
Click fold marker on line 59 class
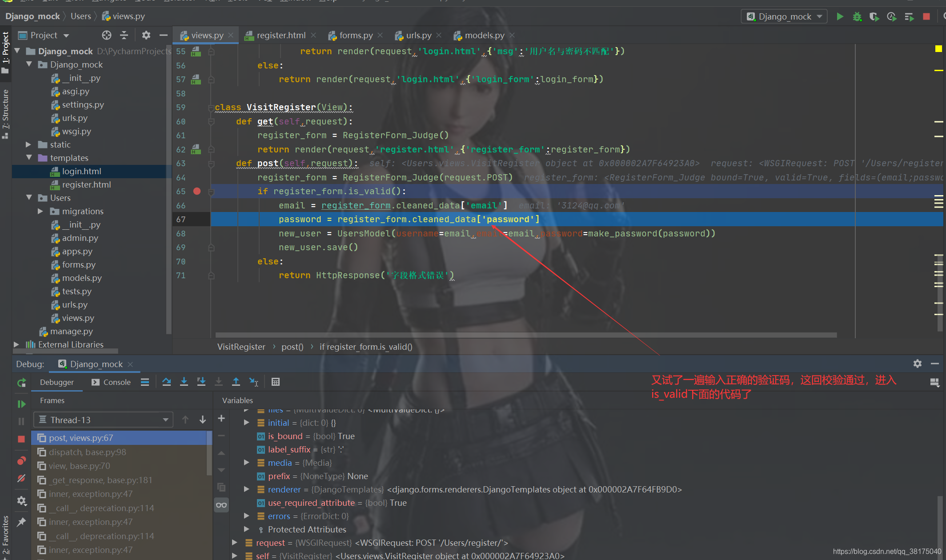[x=211, y=108]
